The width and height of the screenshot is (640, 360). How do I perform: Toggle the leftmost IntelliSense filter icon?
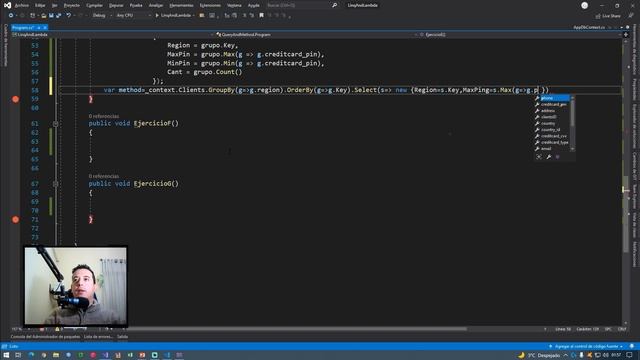point(539,157)
